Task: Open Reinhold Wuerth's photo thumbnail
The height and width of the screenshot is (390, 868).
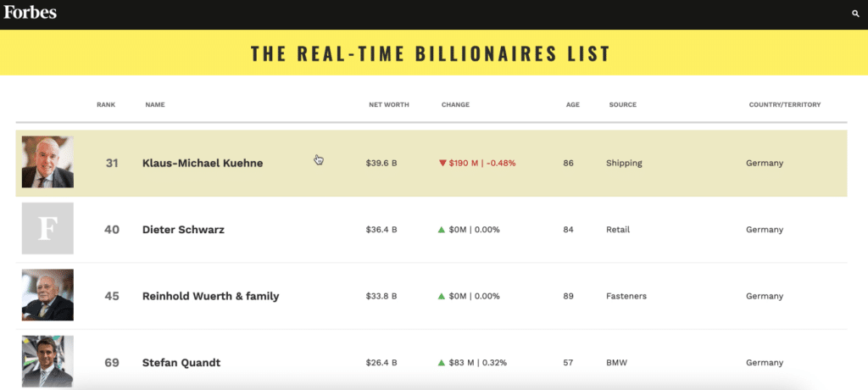Action: coord(47,295)
